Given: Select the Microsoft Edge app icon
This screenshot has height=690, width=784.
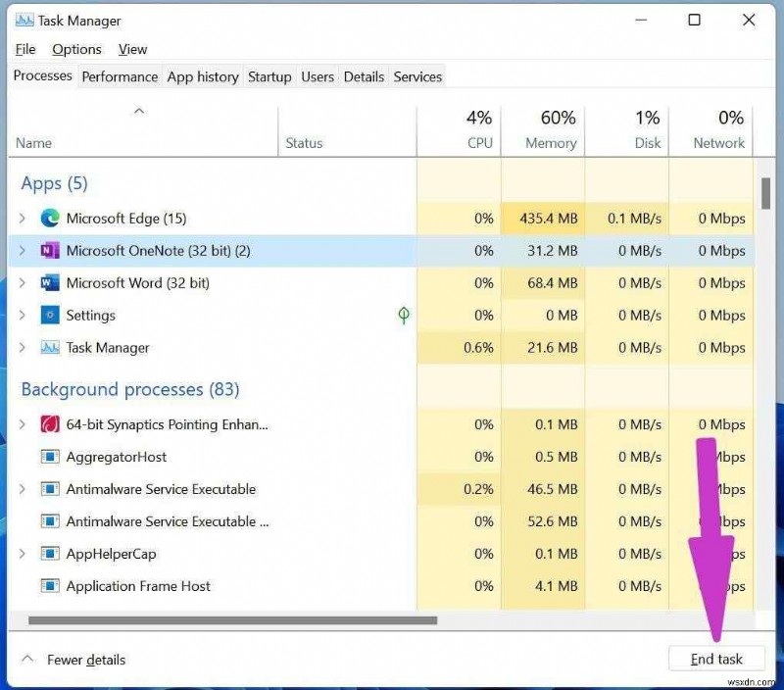Looking at the screenshot, I should [49, 219].
